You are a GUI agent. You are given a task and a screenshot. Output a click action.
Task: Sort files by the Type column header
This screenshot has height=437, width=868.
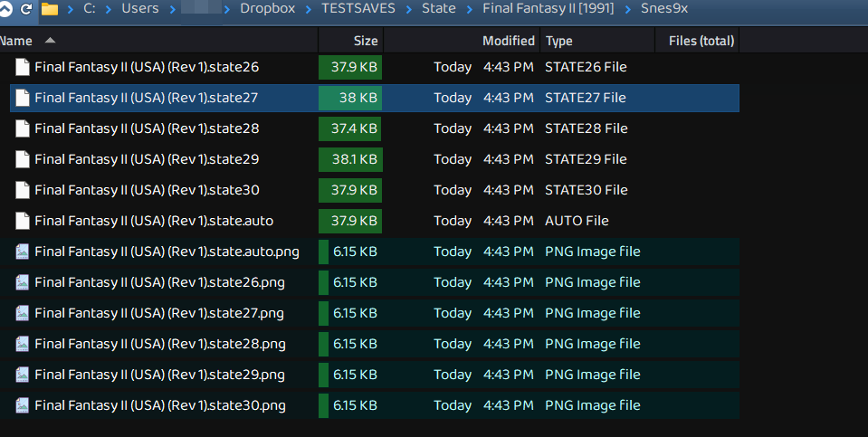(559, 41)
